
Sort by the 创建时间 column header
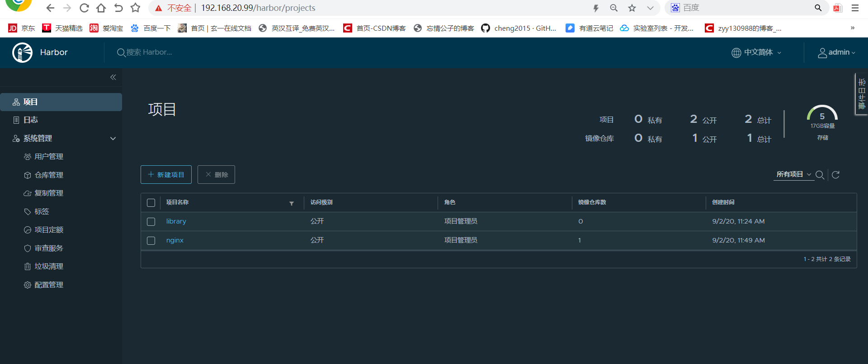[723, 202]
